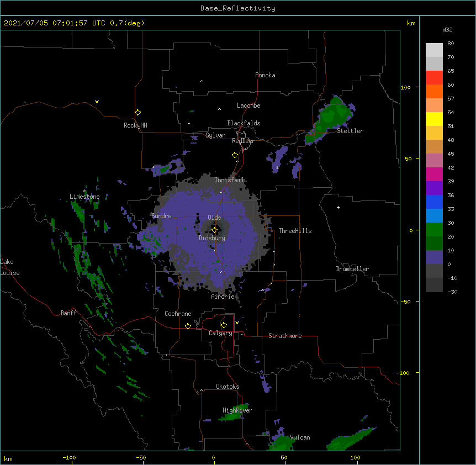Image resolution: width=476 pixels, height=465 pixels.
Task: Click the Airdrie city label
Action: click(223, 297)
